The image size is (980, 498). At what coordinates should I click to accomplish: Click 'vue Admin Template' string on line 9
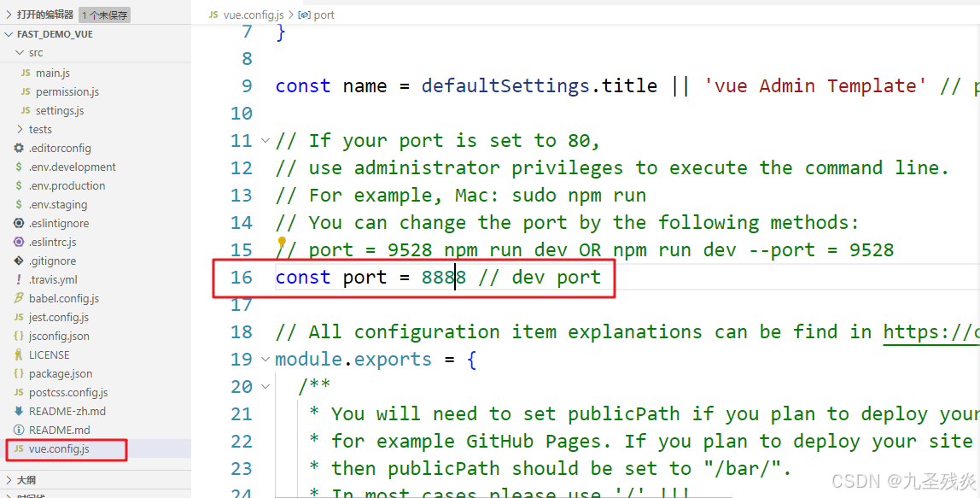[815, 85]
